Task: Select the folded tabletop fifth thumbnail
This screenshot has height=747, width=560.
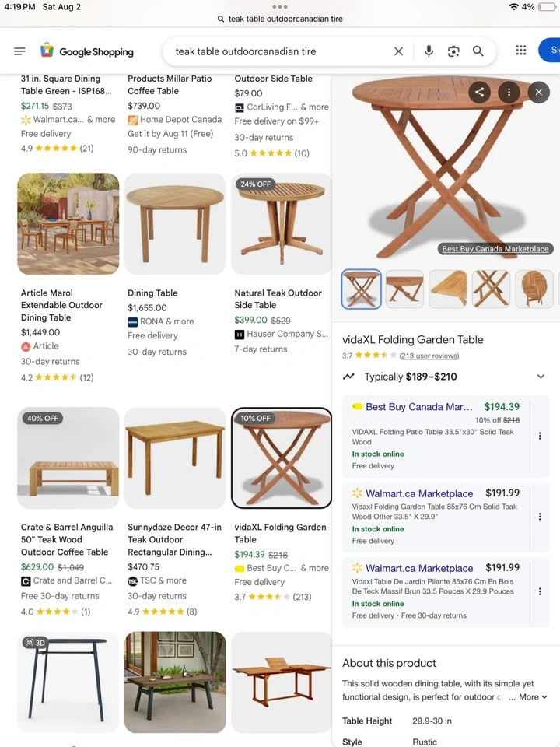Action: click(534, 289)
